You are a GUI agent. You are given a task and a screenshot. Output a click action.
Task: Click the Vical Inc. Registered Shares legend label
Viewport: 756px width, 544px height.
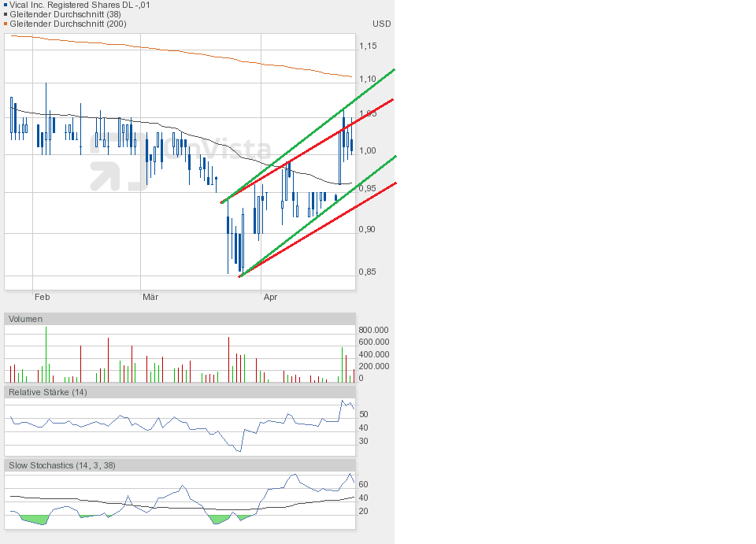click(80, 5)
